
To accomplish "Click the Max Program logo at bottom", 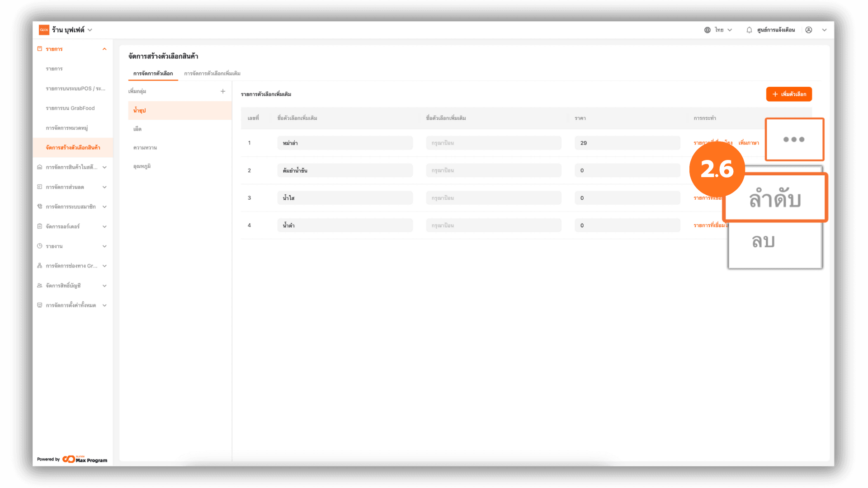I will coord(85,459).
